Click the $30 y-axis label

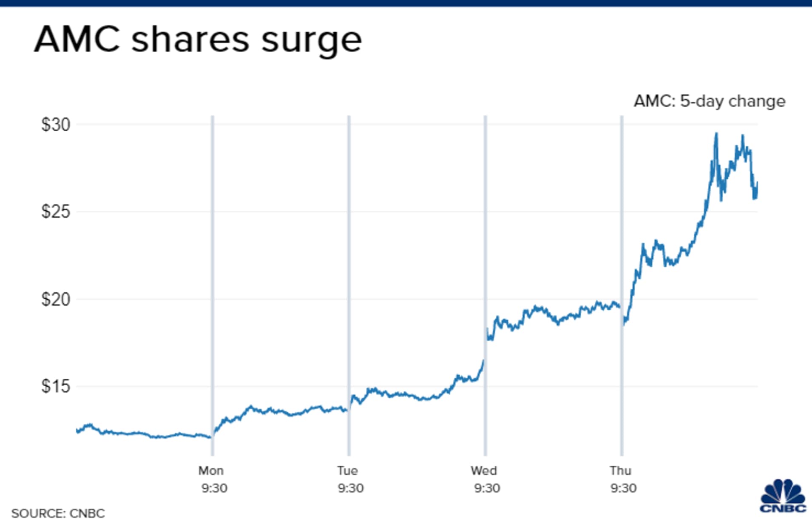56,125
